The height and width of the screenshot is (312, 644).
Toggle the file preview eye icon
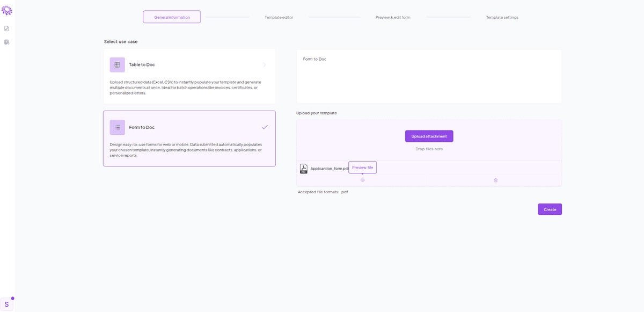point(362,180)
